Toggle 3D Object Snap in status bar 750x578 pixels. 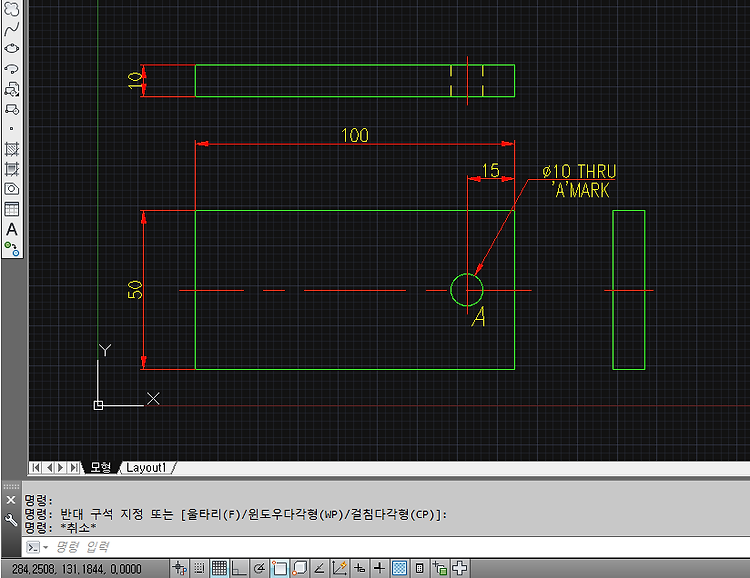299,568
